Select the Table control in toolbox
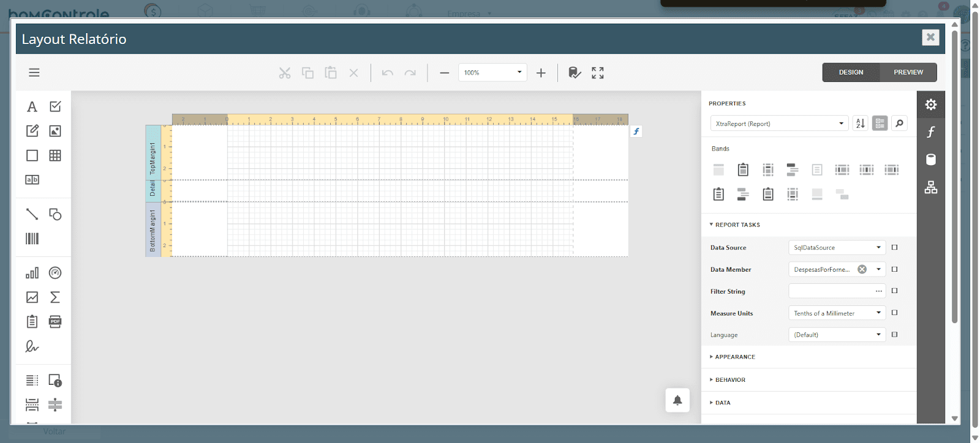980x443 pixels. click(x=55, y=155)
